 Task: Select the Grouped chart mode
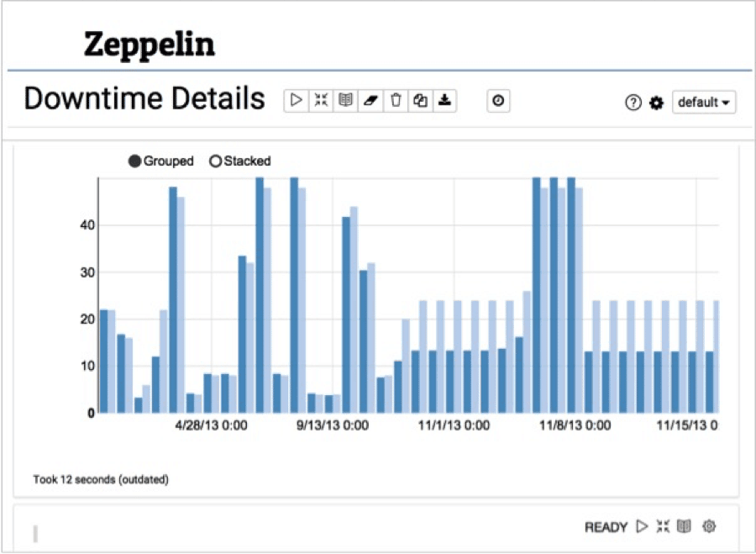(161, 161)
